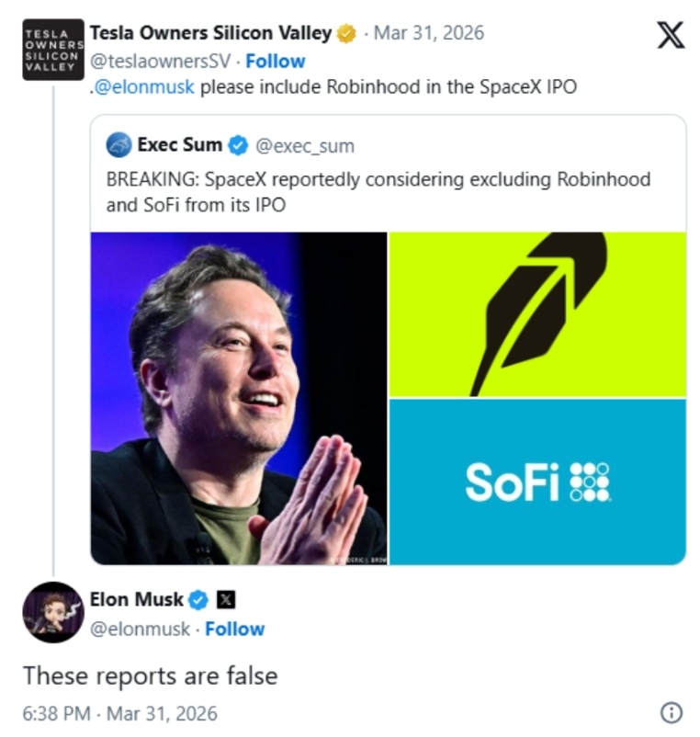
Task: Click Tesla Owners Silicon Valley account name
Action: tap(211, 32)
